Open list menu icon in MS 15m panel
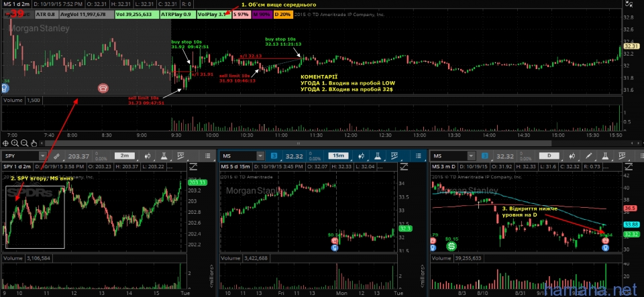 tap(419, 156)
